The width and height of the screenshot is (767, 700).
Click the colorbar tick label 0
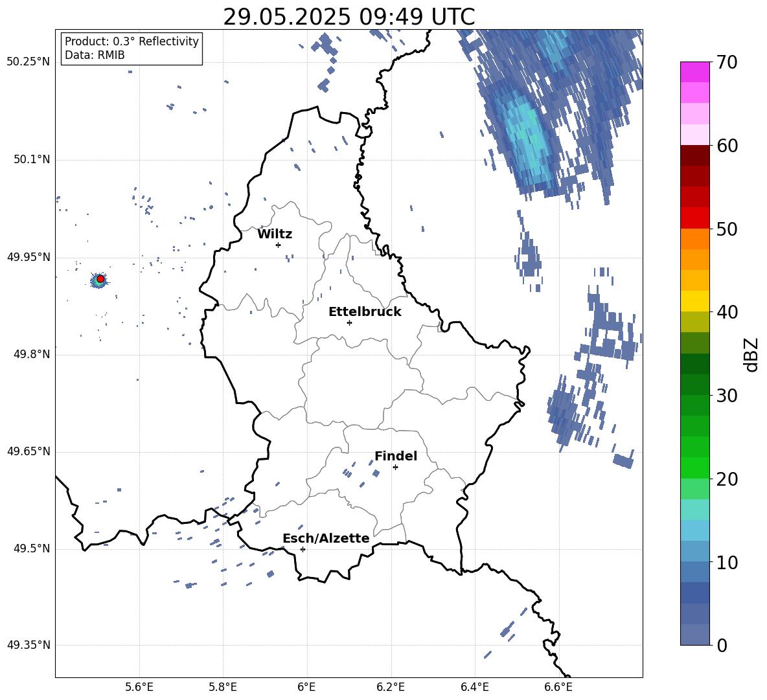click(x=722, y=646)
